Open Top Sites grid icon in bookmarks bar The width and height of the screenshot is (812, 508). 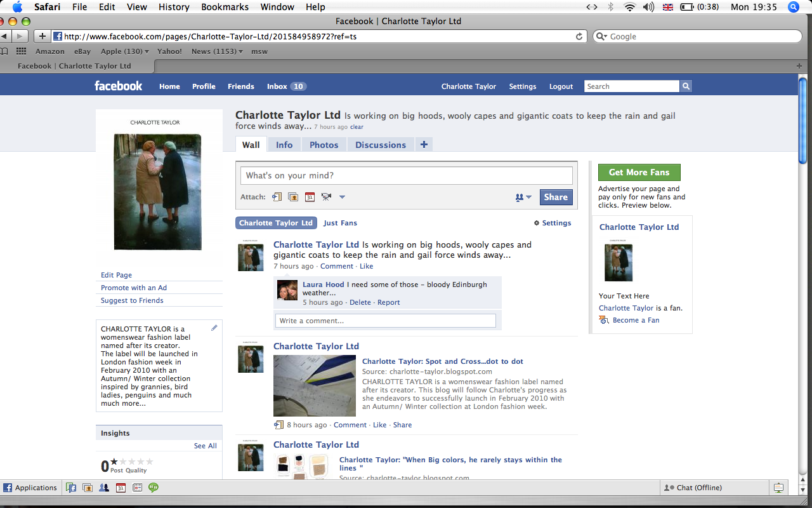tap(21, 51)
